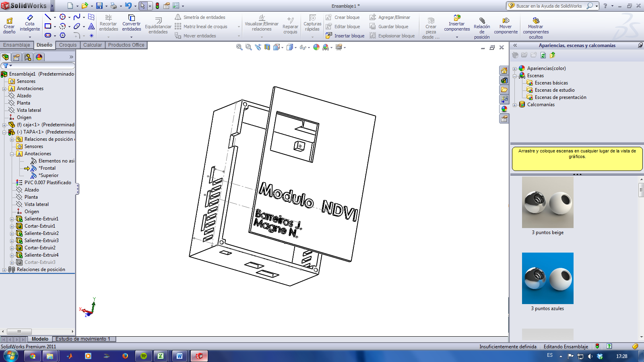Open Microsoft Word from the taskbar
Viewport: 644px width, 362px height.
click(x=180, y=356)
